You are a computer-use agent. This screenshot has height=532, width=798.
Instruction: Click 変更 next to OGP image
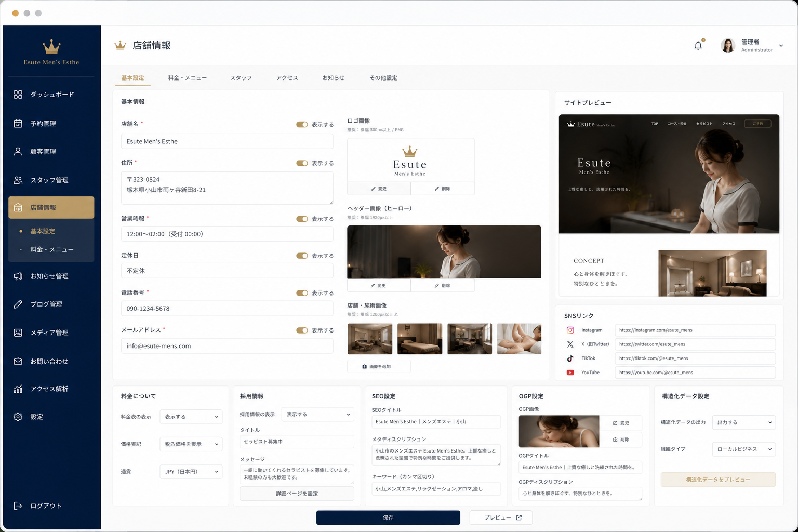621,423
